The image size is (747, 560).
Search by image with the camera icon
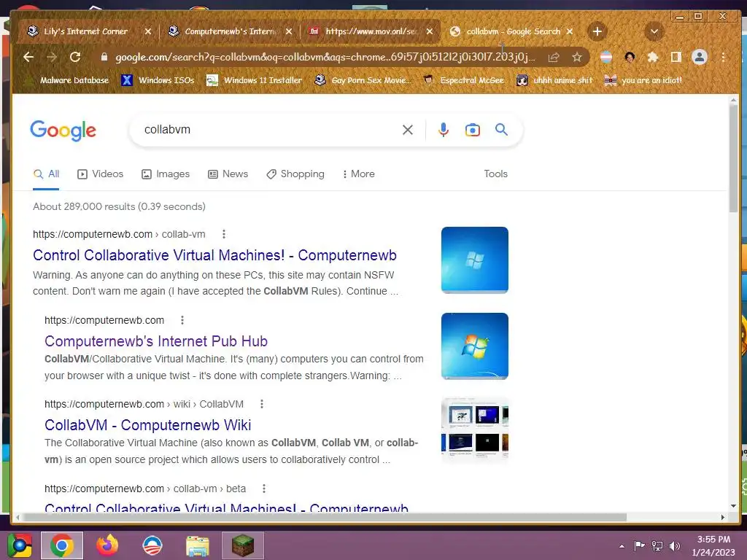click(x=472, y=130)
